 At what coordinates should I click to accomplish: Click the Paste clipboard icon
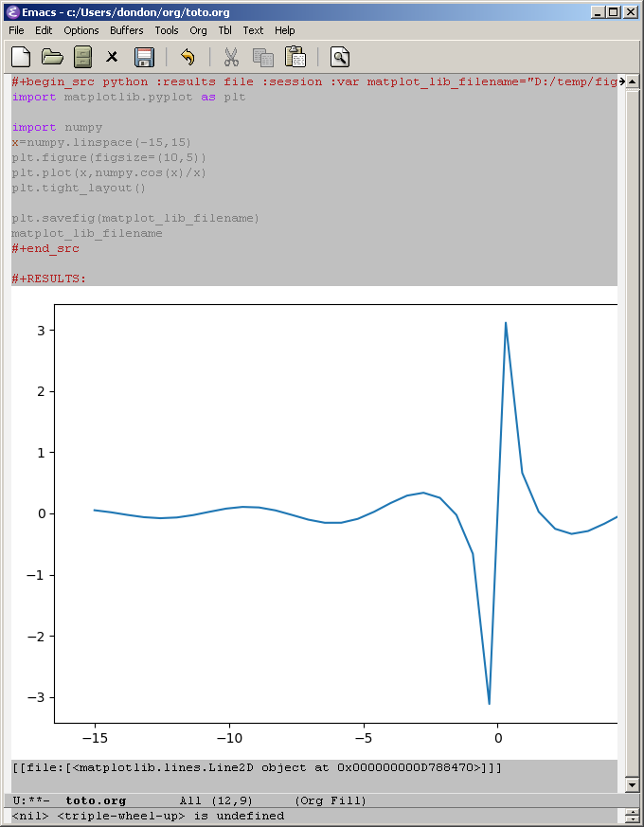(x=295, y=57)
